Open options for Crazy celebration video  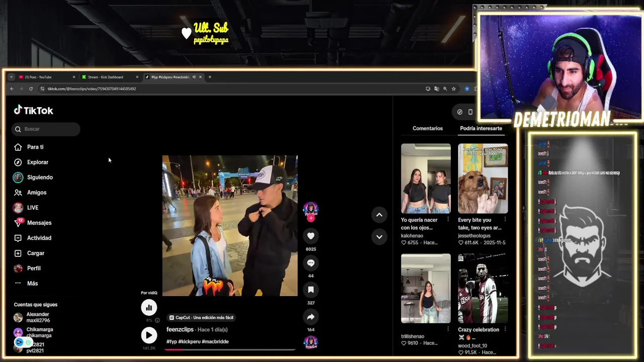[x=505, y=329]
